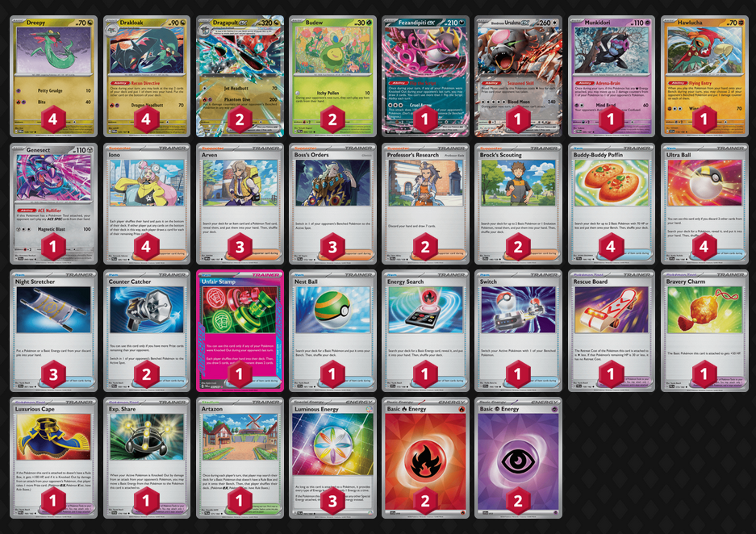Image resolution: width=756 pixels, height=534 pixels.
Task: Open the Dragapult ex card
Action: pyautogui.click(x=240, y=76)
